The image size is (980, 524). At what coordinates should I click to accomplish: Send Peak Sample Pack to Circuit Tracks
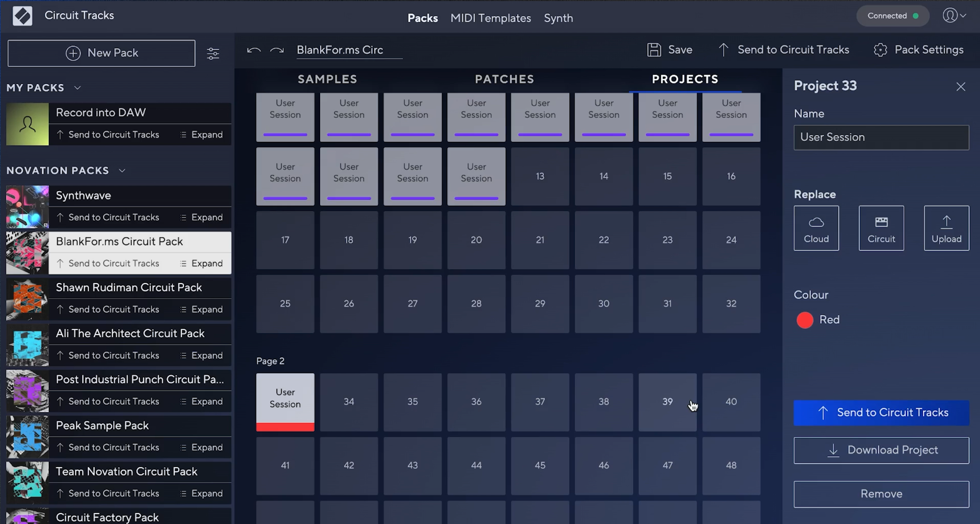[x=108, y=447]
